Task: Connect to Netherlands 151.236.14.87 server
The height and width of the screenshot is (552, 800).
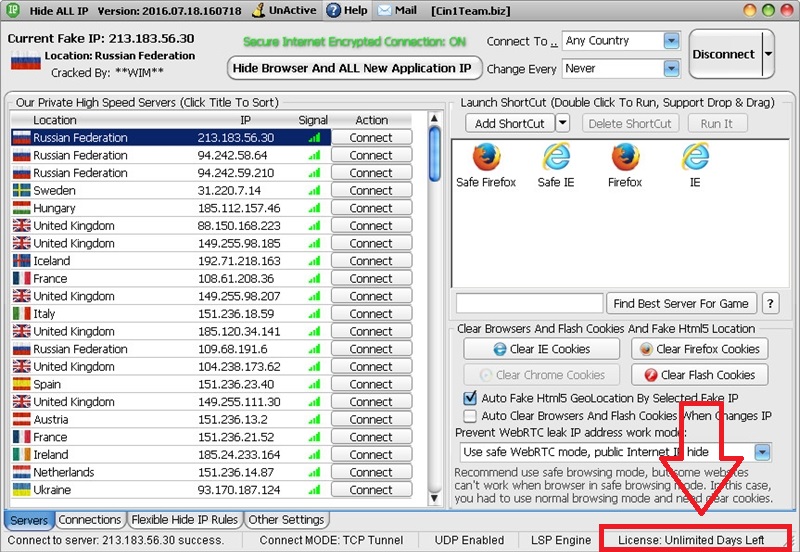Action: tap(371, 472)
